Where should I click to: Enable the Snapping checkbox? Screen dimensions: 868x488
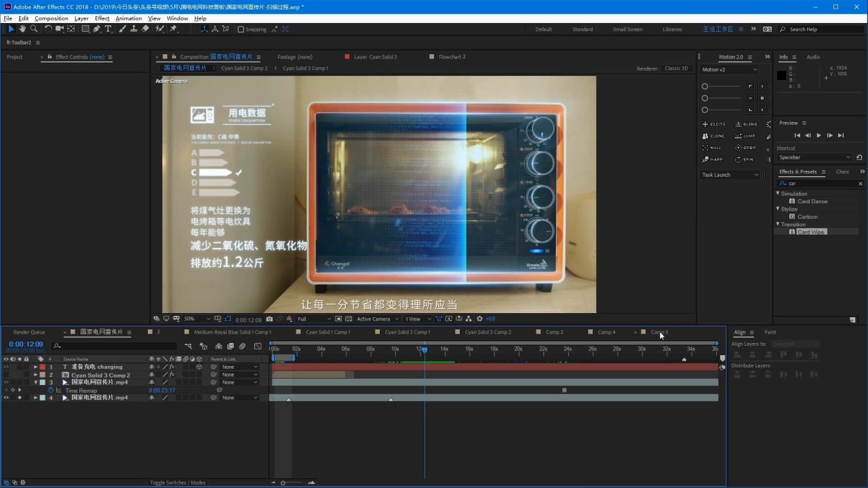click(x=241, y=29)
